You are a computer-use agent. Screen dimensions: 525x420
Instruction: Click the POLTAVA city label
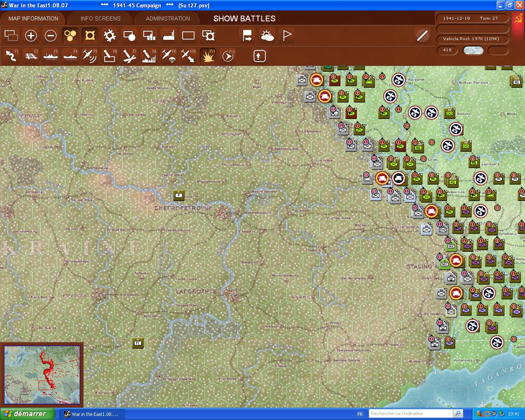point(161,101)
